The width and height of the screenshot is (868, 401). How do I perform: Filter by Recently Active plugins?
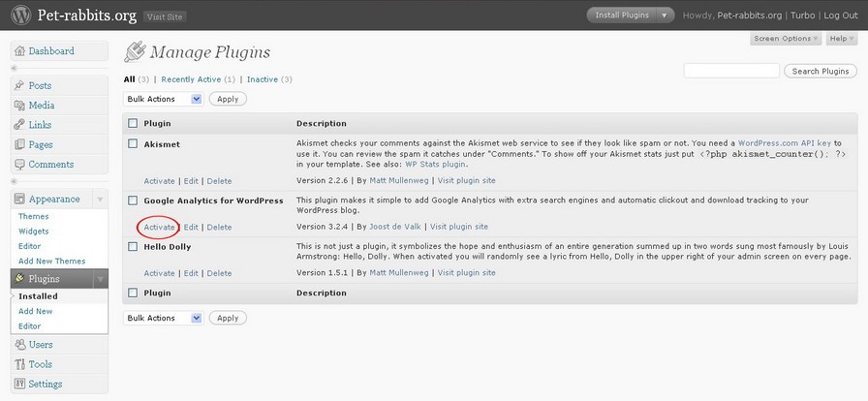point(191,79)
